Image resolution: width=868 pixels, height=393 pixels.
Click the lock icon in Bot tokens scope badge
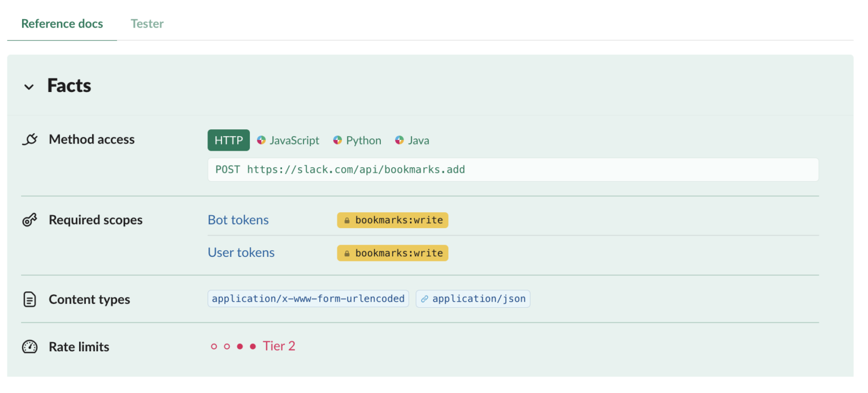pos(346,220)
